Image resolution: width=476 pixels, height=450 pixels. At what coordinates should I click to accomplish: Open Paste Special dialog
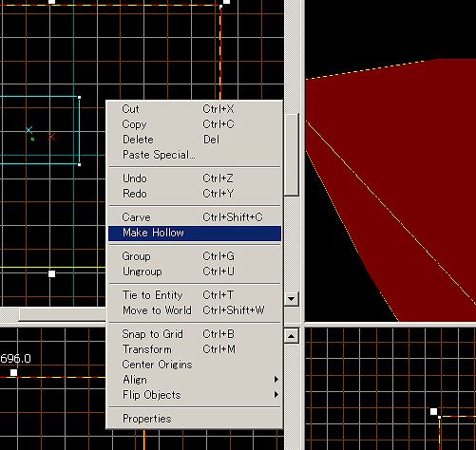click(x=195, y=155)
